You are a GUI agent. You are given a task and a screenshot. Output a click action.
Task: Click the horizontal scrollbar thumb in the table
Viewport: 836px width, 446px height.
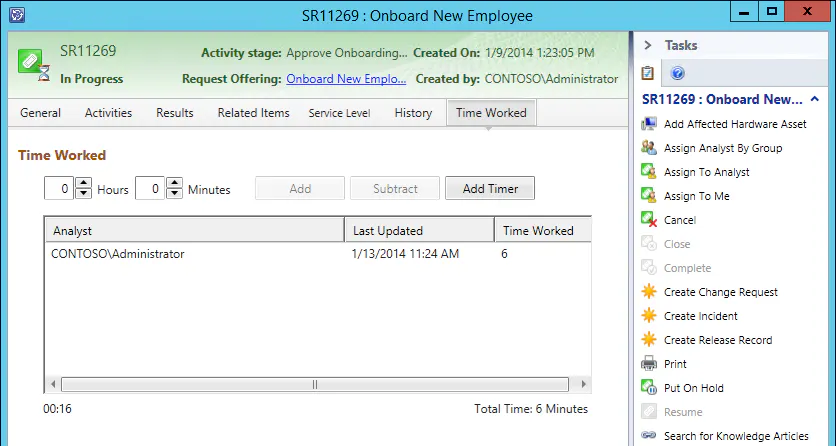(x=315, y=384)
